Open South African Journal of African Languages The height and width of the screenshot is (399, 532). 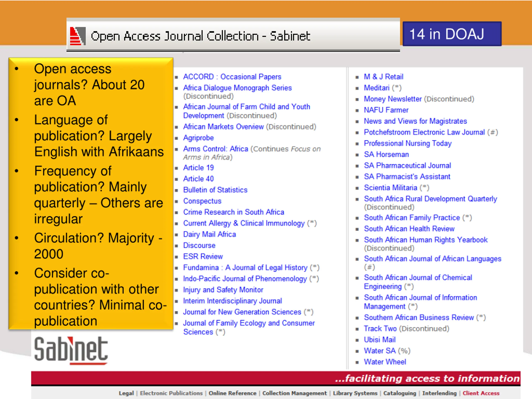click(x=432, y=259)
